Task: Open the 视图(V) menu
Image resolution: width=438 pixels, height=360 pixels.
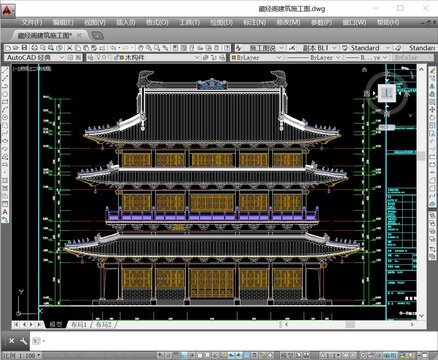Action: (x=95, y=22)
